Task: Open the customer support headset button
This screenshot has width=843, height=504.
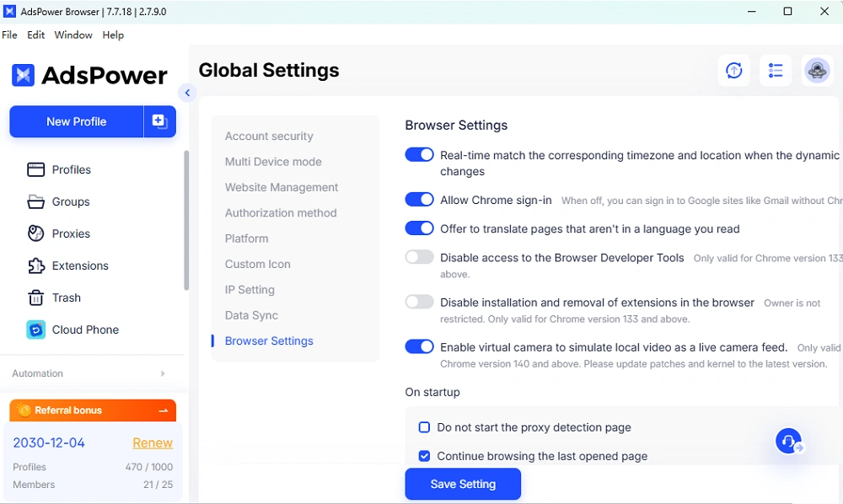Action: coord(789,441)
